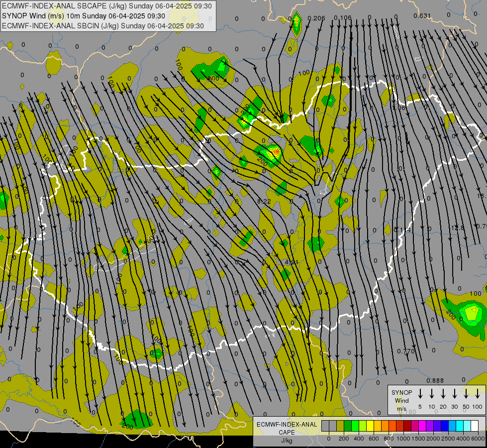Click the map value '0.114'
The image size is (487, 448).
[402, 230]
